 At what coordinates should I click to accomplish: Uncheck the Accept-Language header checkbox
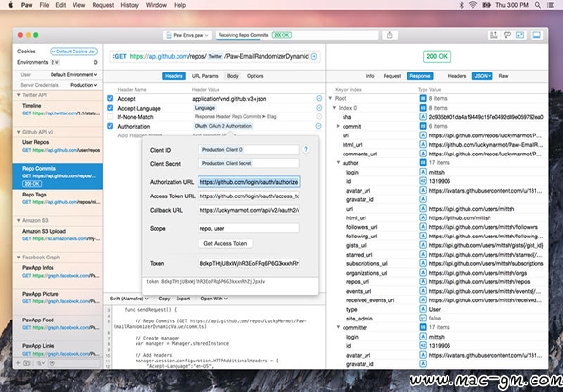pos(110,108)
